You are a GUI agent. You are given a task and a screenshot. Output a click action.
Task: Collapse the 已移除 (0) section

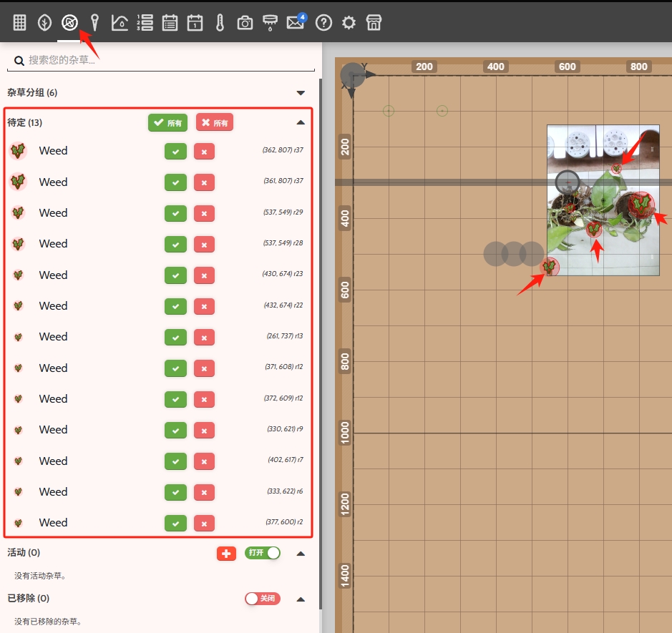tap(301, 599)
